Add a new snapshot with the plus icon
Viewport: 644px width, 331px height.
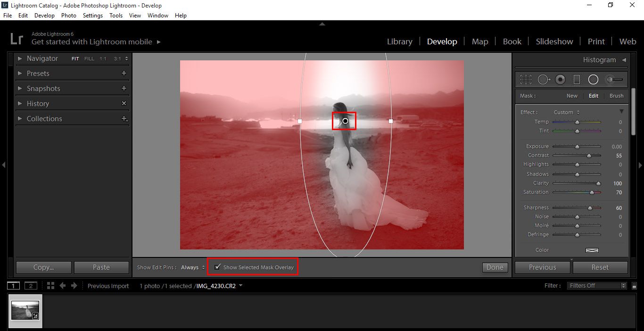coord(124,88)
